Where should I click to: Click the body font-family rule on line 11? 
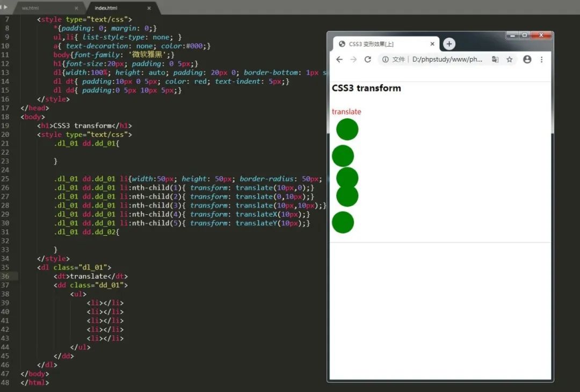114,55
